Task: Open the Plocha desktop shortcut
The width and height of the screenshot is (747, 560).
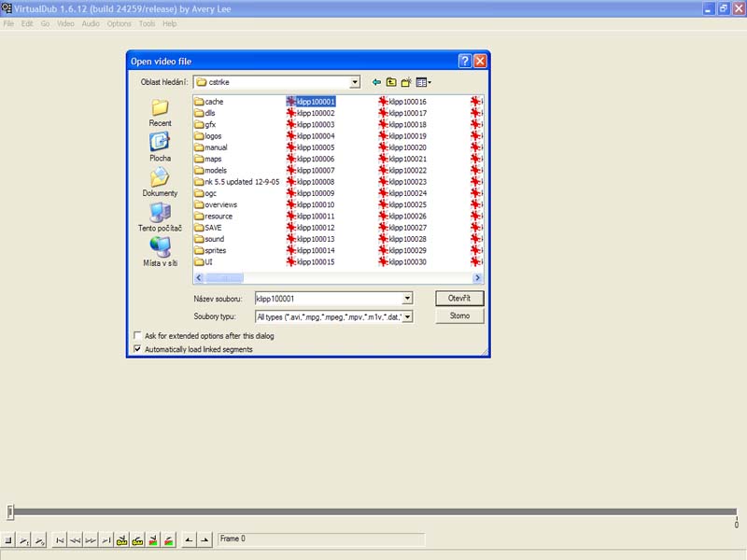Action: tap(160, 147)
